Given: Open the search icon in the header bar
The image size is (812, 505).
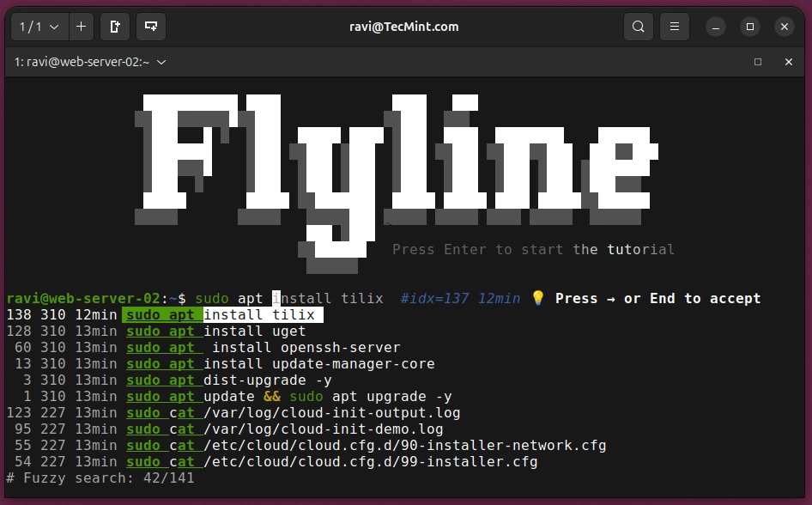Looking at the screenshot, I should point(639,27).
